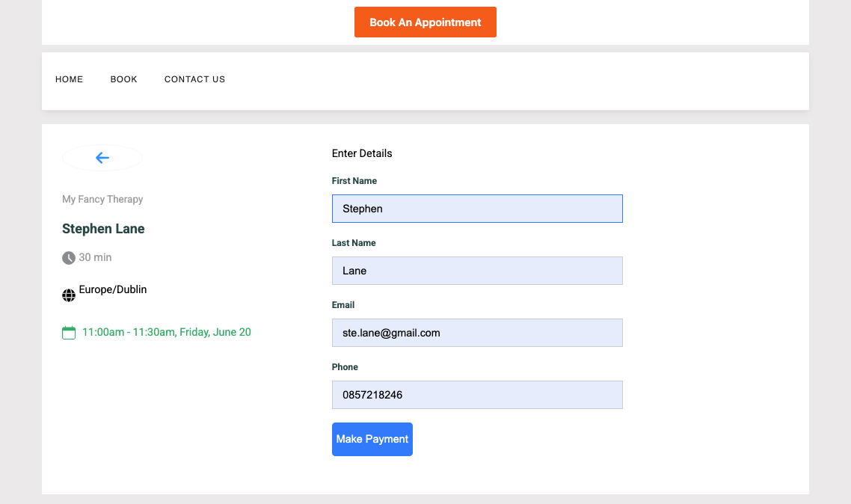Click the Book An Appointment button
The height and width of the screenshot is (504, 851).
pos(425,22)
